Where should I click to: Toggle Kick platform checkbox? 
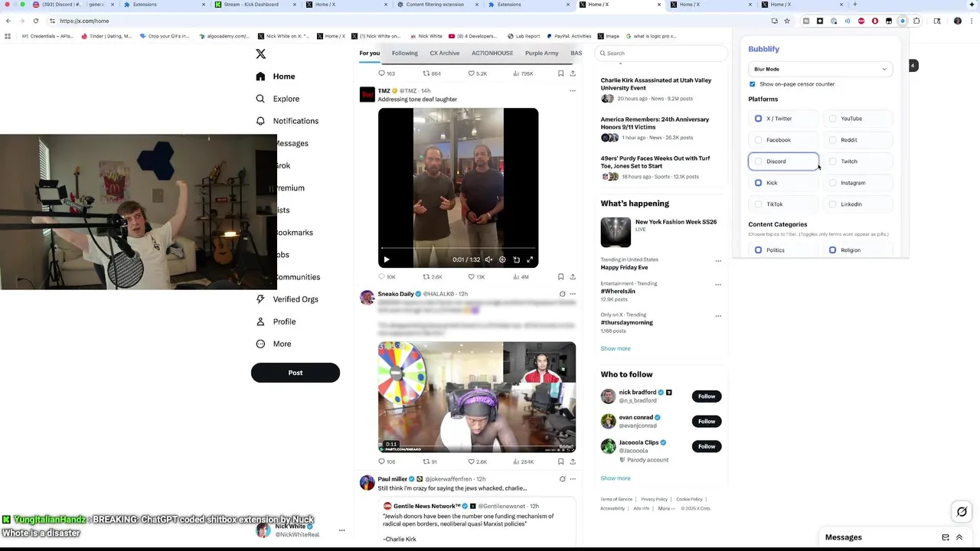[758, 183]
